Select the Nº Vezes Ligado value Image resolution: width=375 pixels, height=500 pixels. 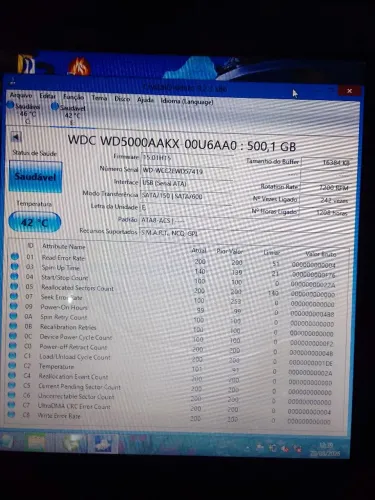point(324,200)
